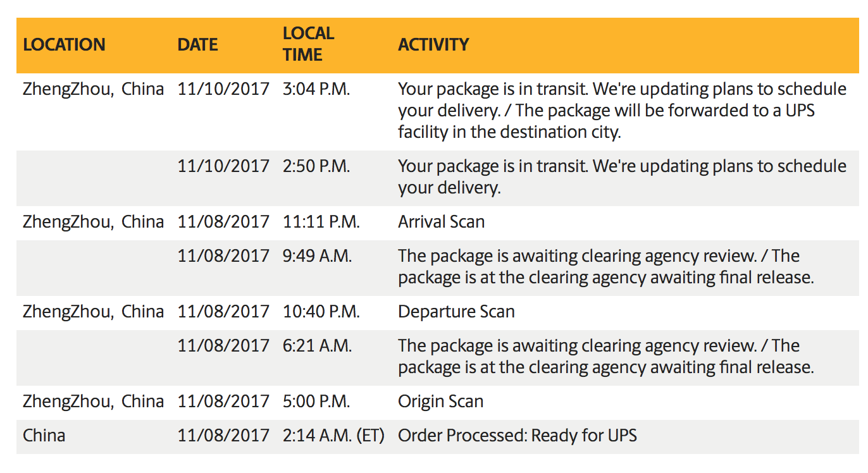Select the 6:21 A.M. time cell

(318, 346)
